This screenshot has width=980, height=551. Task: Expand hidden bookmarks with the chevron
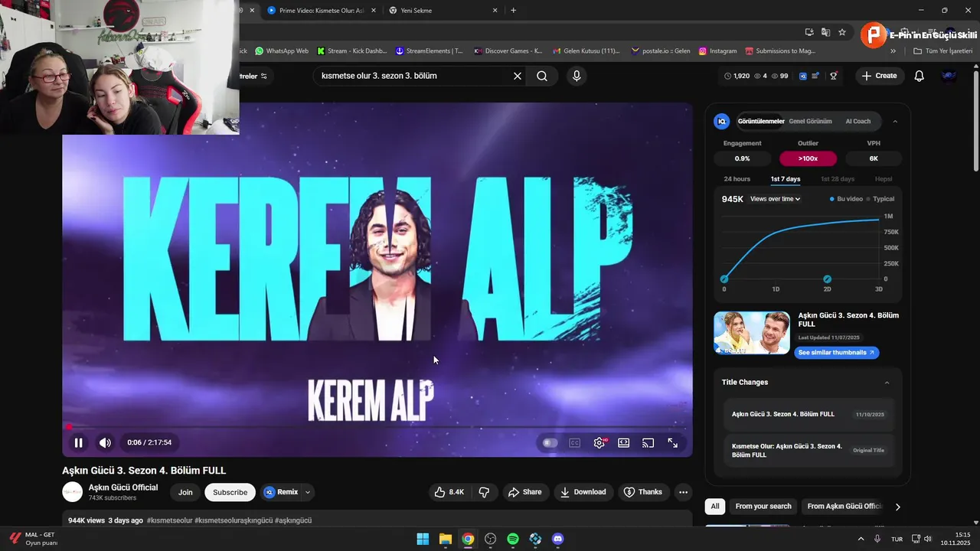pyautogui.click(x=893, y=51)
